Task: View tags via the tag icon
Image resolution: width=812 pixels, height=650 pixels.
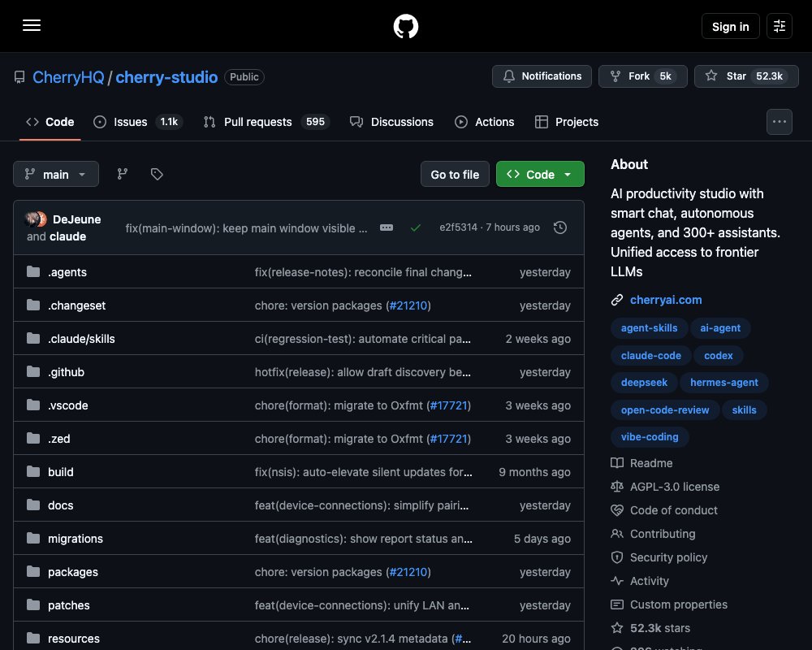Action: 157,174
